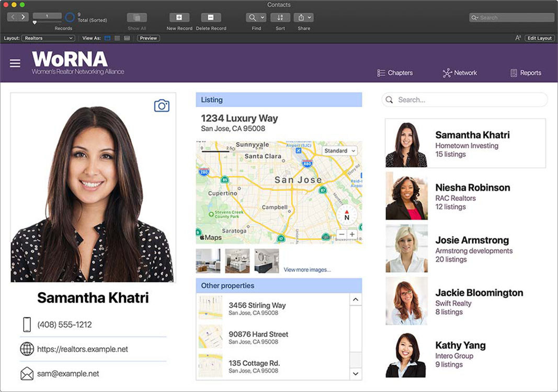Delete the current record

[211, 17]
